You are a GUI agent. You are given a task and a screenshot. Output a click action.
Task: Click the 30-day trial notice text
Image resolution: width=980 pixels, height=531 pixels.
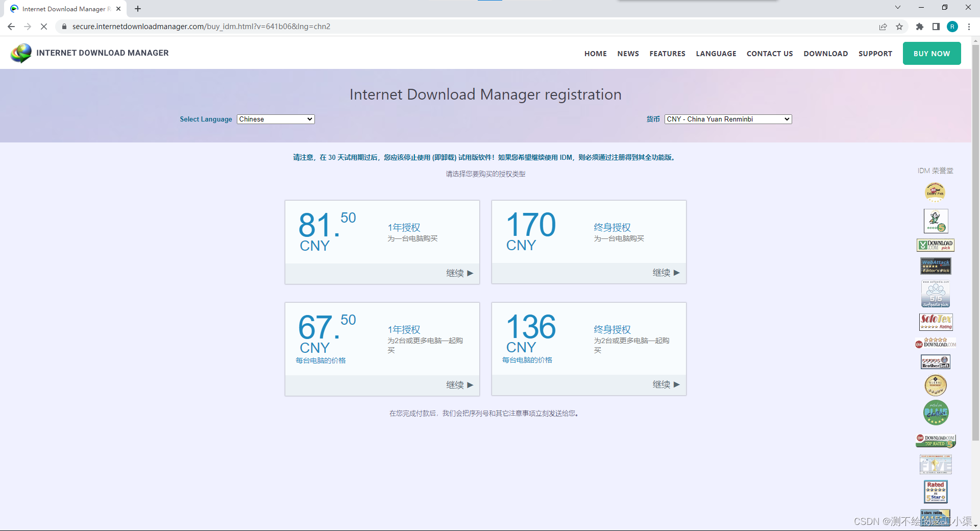click(x=485, y=157)
